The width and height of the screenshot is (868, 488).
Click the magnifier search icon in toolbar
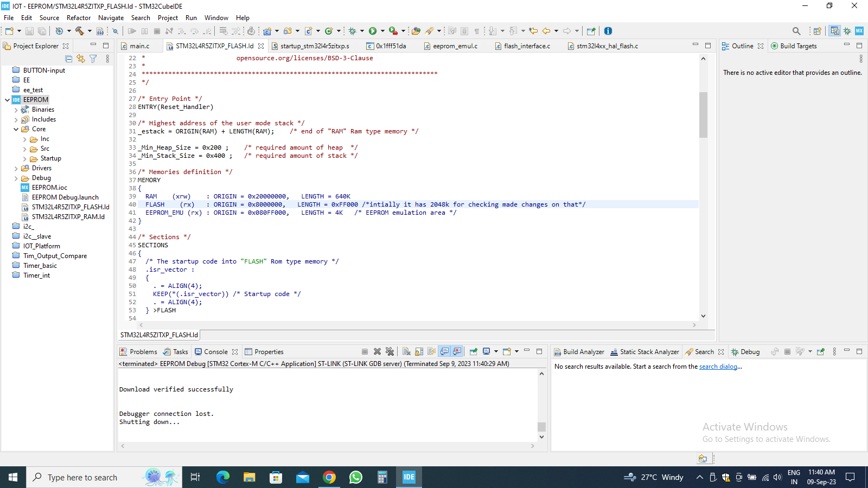(796, 31)
